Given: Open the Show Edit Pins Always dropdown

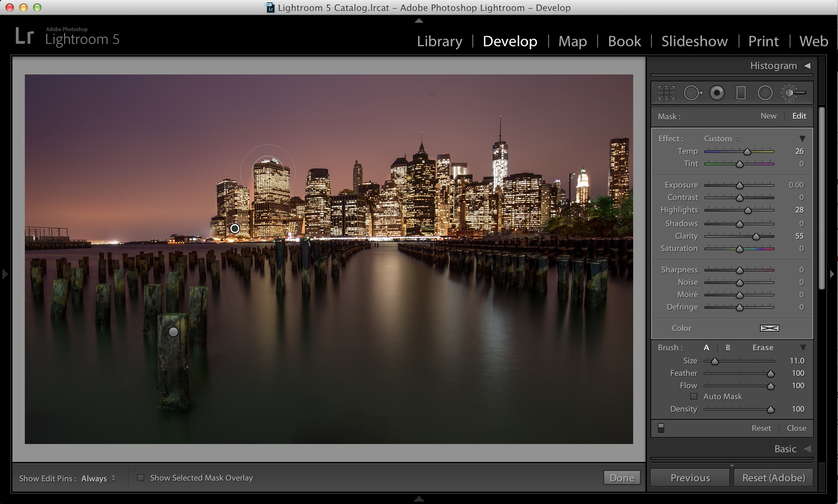Looking at the screenshot, I should 98,478.
